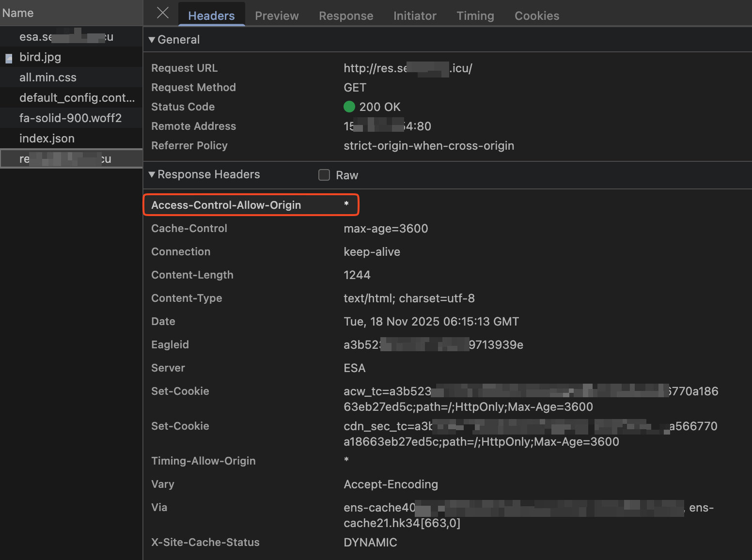
Task: Show the Timing tab
Action: click(475, 16)
